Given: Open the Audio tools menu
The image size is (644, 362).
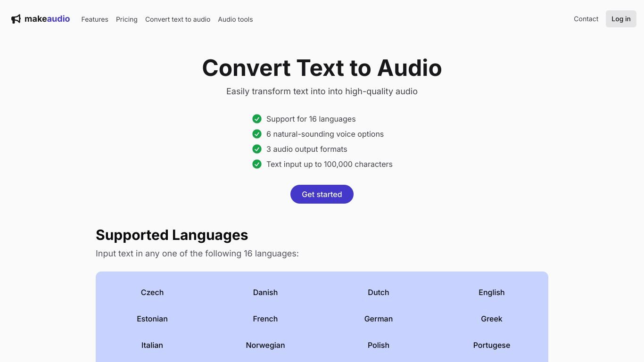Looking at the screenshot, I should (235, 19).
